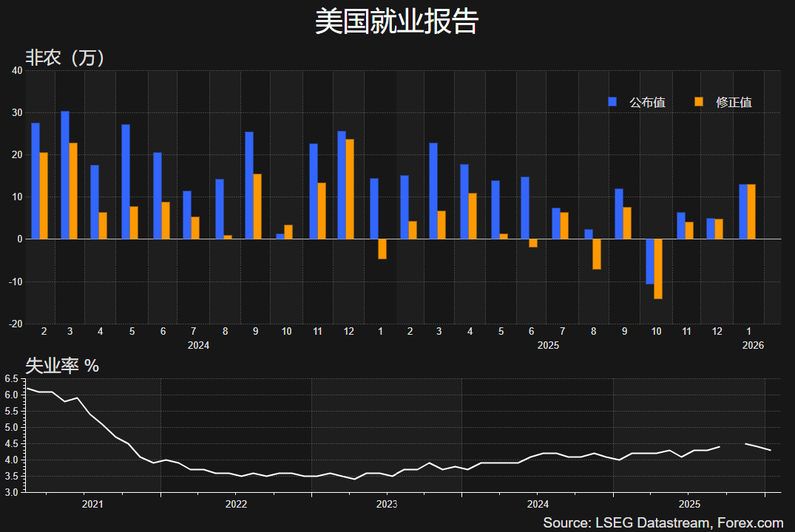Click the 2026 year label on nonfarm axis
The image size is (795, 532).
coord(753,345)
